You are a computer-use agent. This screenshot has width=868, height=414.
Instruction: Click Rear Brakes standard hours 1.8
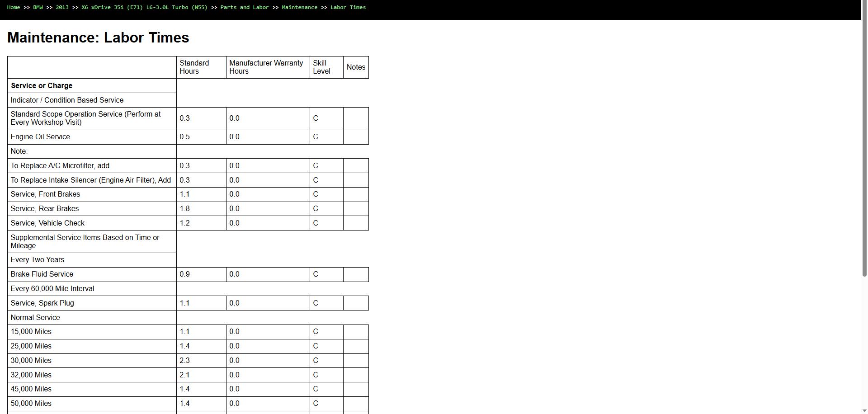pos(184,209)
